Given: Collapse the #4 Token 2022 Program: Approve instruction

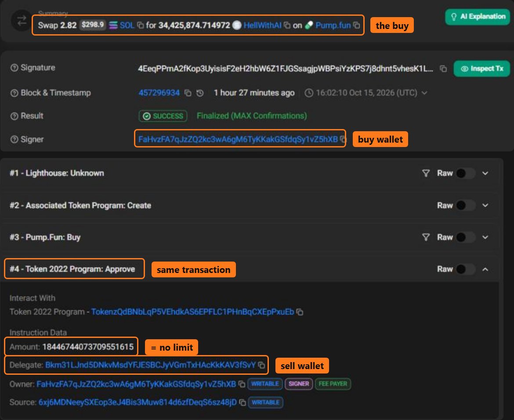Looking at the screenshot, I should [485, 269].
